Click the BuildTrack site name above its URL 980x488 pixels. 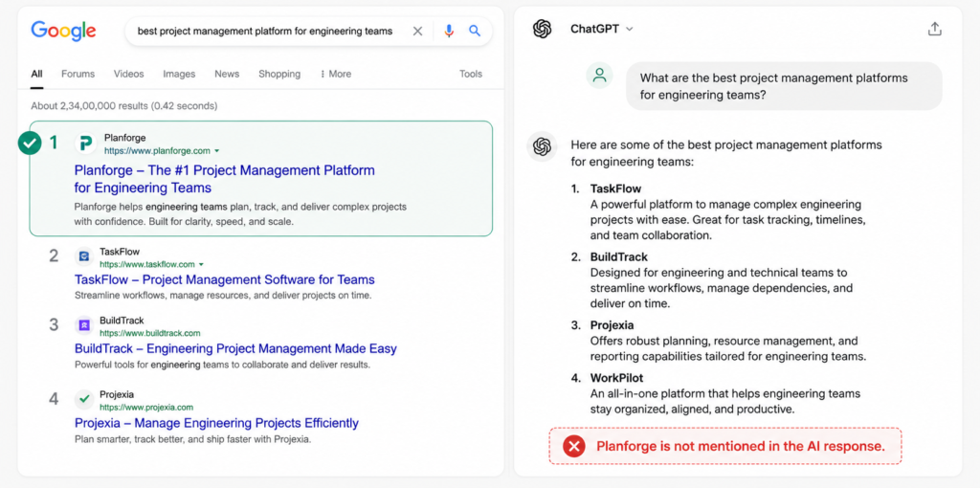(x=122, y=321)
